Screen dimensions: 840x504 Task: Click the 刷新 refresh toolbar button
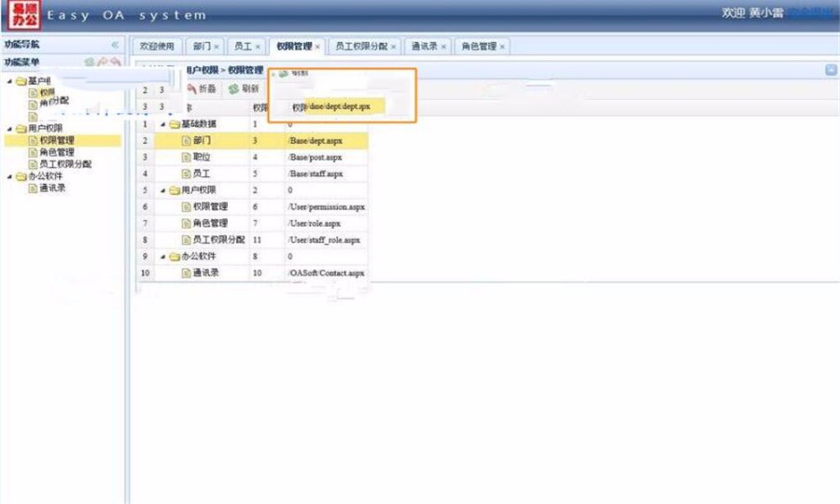pyautogui.click(x=244, y=89)
